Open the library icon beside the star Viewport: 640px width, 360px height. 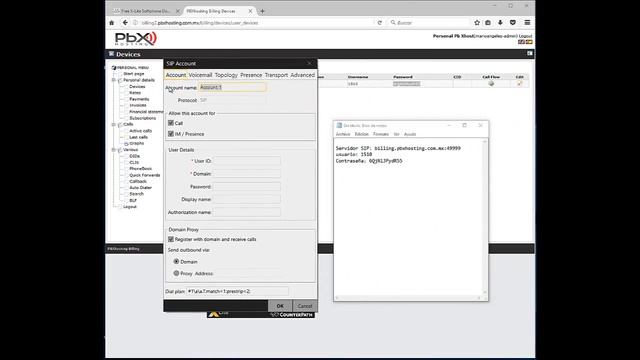(488, 23)
